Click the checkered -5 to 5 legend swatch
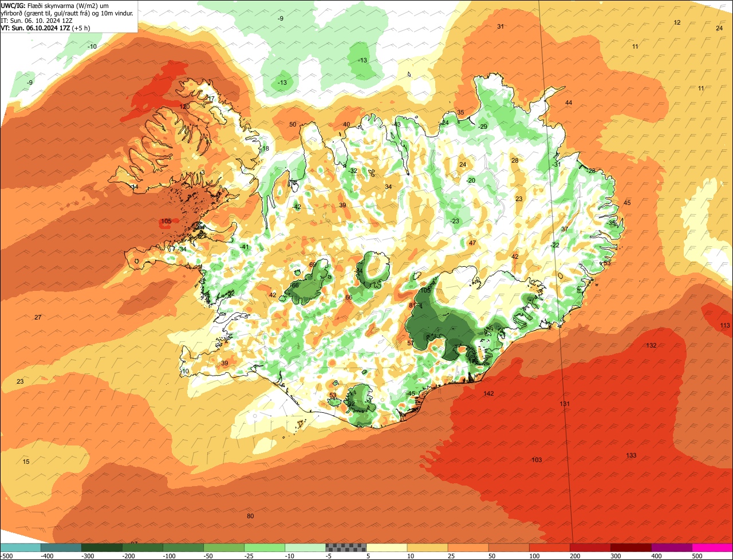Image resolution: width=733 pixels, height=560 pixels. (346, 547)
